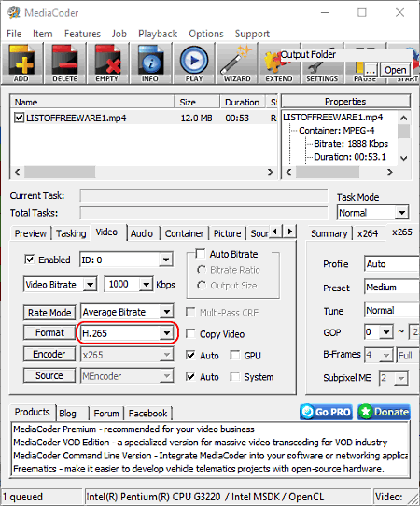This screenshot has width=420, height=506.
Task: Launch the WIZARD toolbar icon
Action: pyautogui.click(x=237, y=63)
